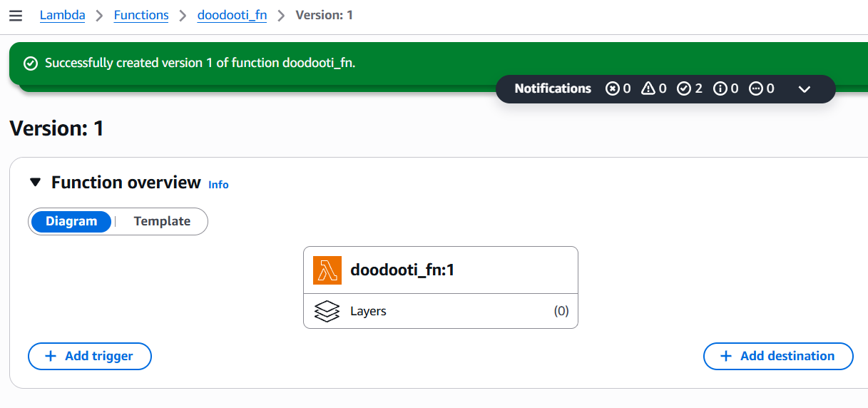Collapse the Function overview section

36,183
